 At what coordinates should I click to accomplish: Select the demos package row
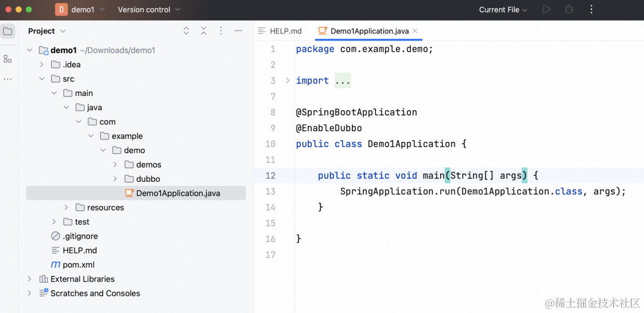coord(136,165)
